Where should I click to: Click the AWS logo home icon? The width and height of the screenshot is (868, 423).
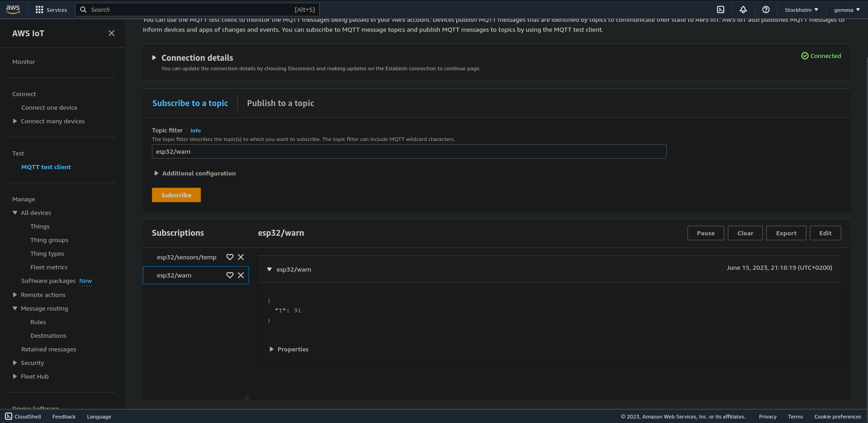[13, 9]
